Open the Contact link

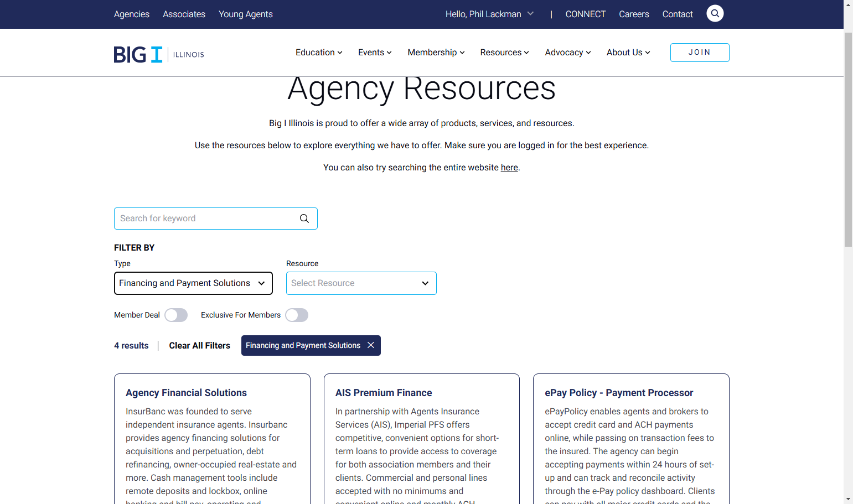click(678, 14)
